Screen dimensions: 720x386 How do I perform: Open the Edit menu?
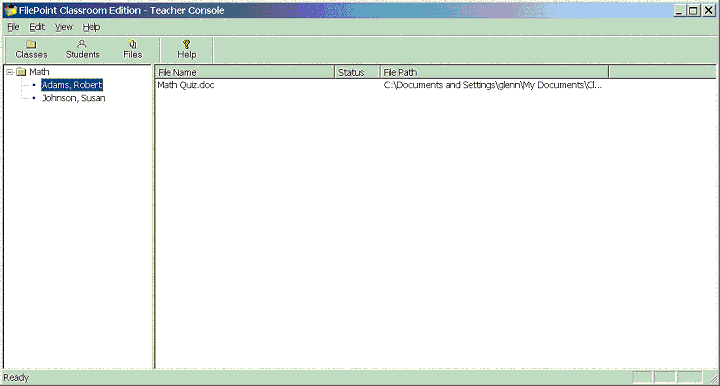[37, 27]
